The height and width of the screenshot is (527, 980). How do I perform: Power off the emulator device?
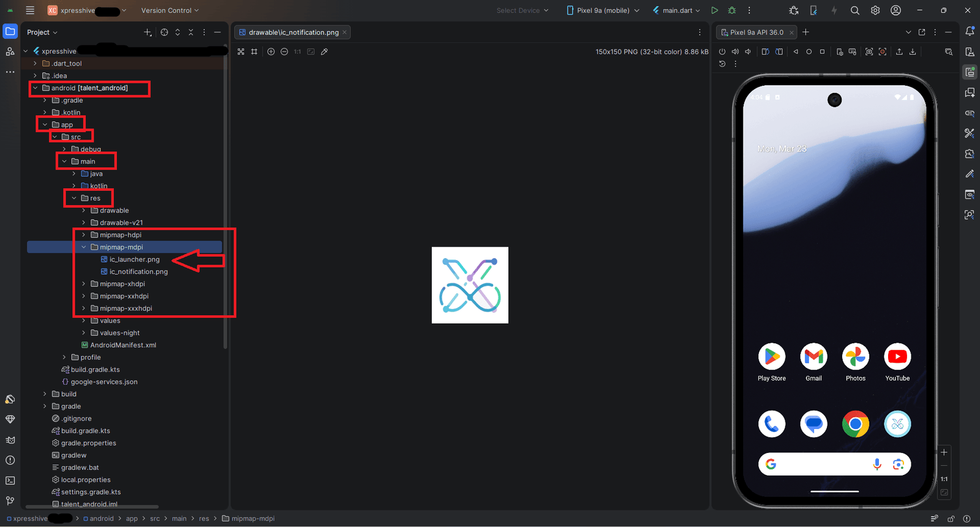click(722, 52)
